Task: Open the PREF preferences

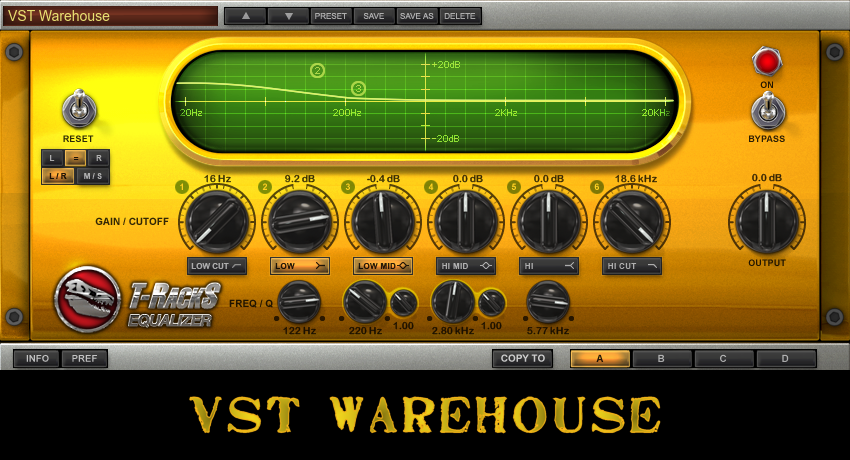Action: coord(84,359)
